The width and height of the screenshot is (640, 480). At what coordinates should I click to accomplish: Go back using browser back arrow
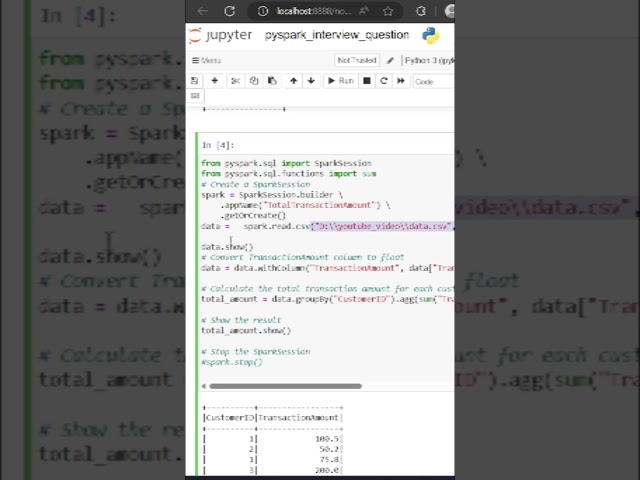click(203, 11)
